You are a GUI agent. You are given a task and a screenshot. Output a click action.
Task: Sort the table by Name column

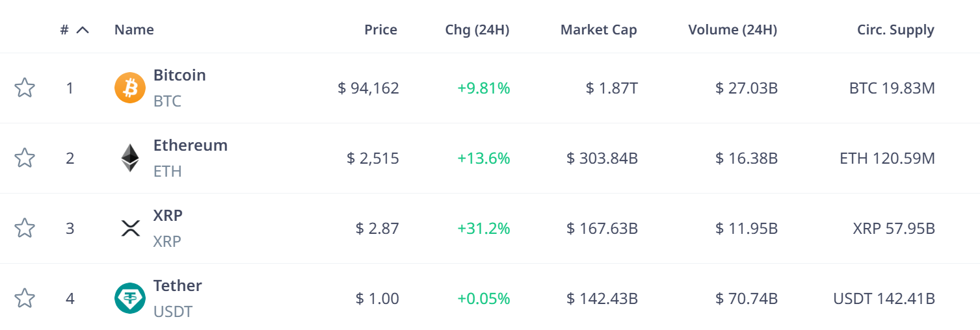click(x=134, y=30)
